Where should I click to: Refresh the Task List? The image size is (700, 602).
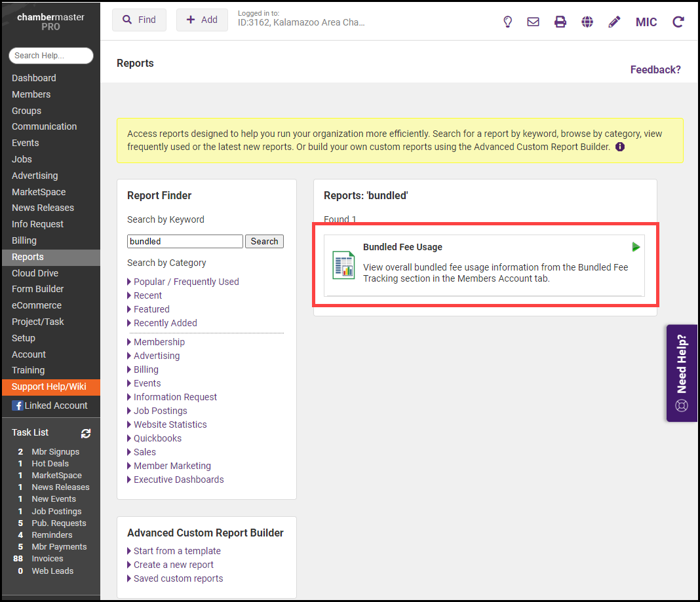point(86,433)
